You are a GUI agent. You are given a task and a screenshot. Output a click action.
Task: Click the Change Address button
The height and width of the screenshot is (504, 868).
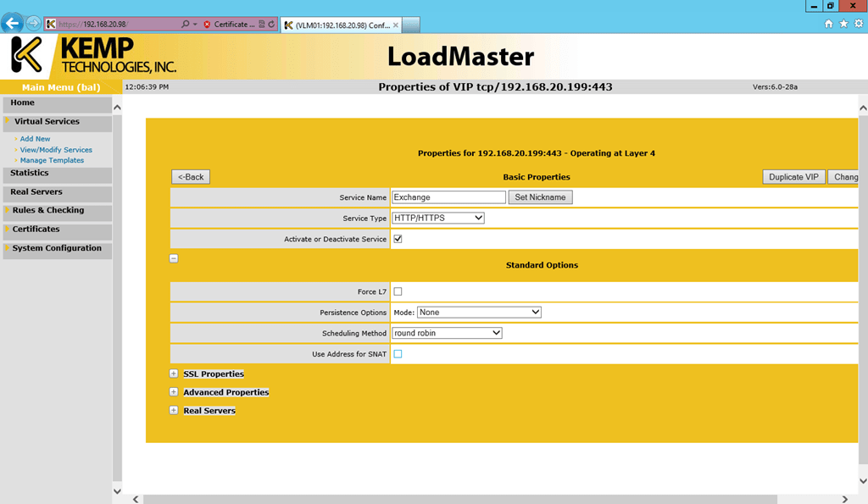tap(843, 177)
